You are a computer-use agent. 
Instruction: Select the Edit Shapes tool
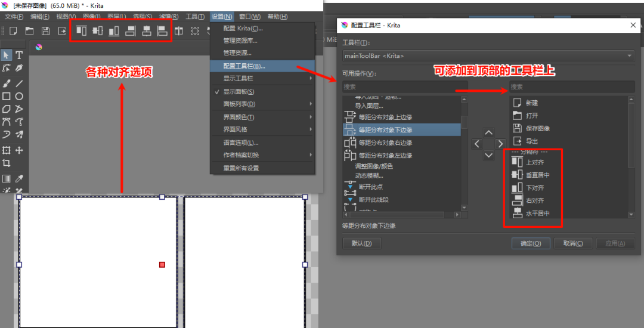tap(7, 68)
